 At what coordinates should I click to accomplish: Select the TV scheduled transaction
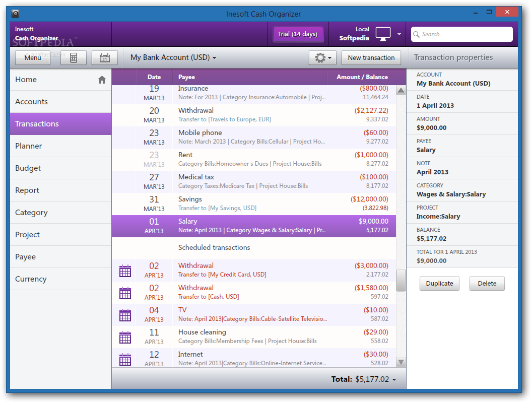254,315
